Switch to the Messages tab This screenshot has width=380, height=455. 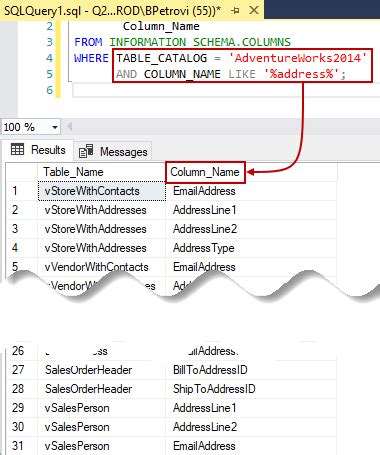[x=113, y=152]
